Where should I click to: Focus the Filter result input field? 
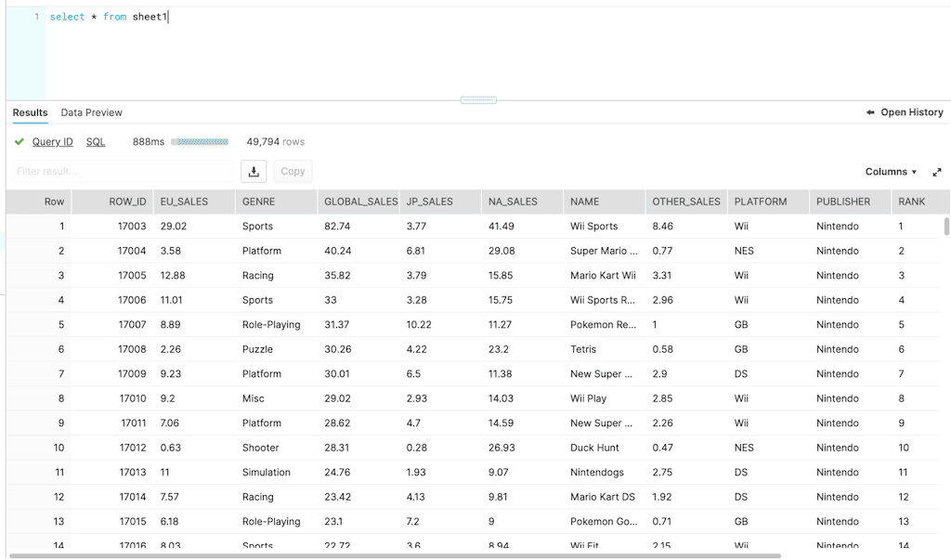[x=123, y=171]
